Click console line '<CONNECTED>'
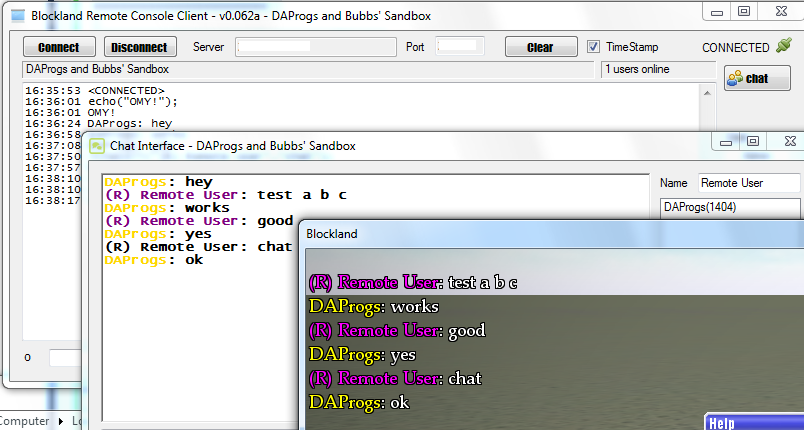The width and height of the screenshot is (804, 430). point(126,91)
